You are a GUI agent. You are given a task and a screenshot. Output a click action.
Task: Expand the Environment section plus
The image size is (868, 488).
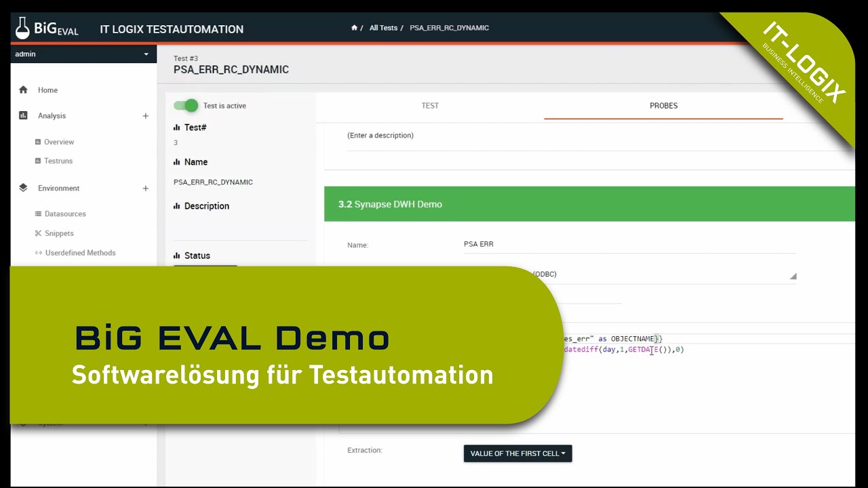coord(145,188)
